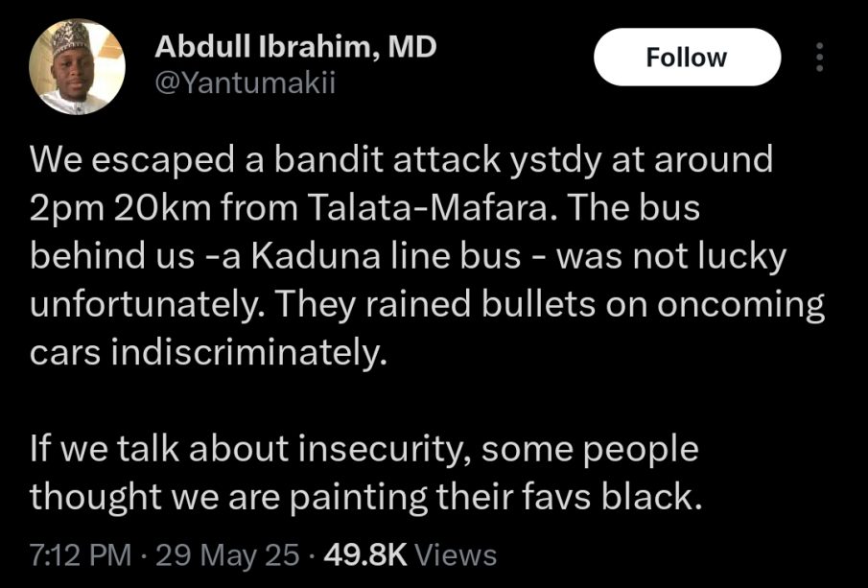Screen dimensions: 868x588
Task: Click the word indiscriminately in the tweet
Action: [x=247, y=352]
